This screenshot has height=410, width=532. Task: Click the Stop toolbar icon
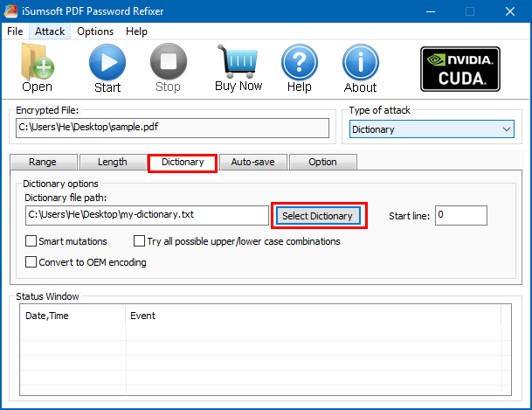point(169,61)
